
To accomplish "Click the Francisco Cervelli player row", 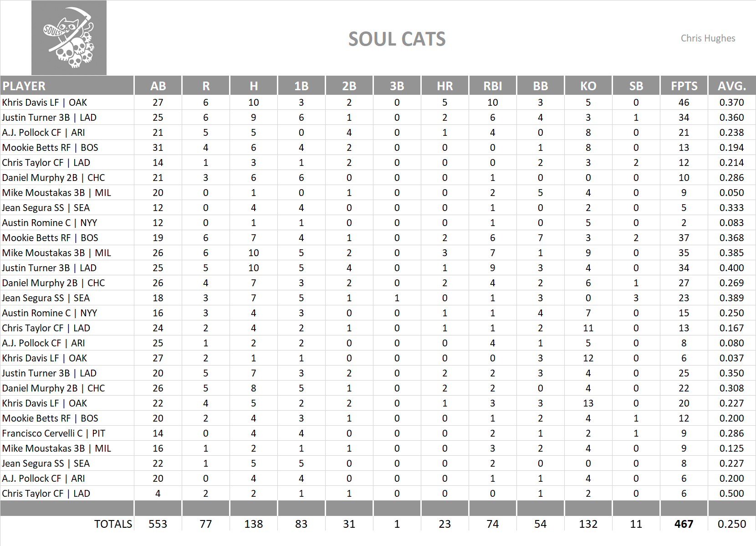I will click(53, 433).
